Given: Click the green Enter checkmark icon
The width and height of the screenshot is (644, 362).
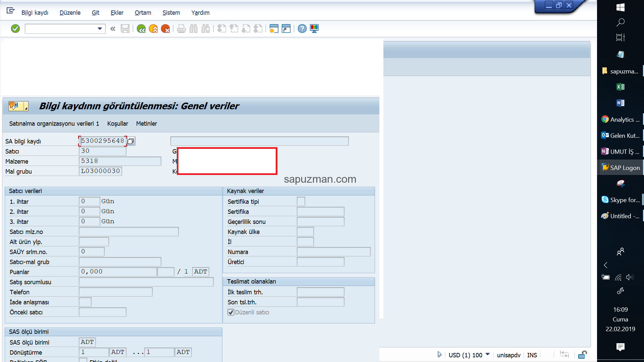Looking at the screenshot, I should (15, 28).
